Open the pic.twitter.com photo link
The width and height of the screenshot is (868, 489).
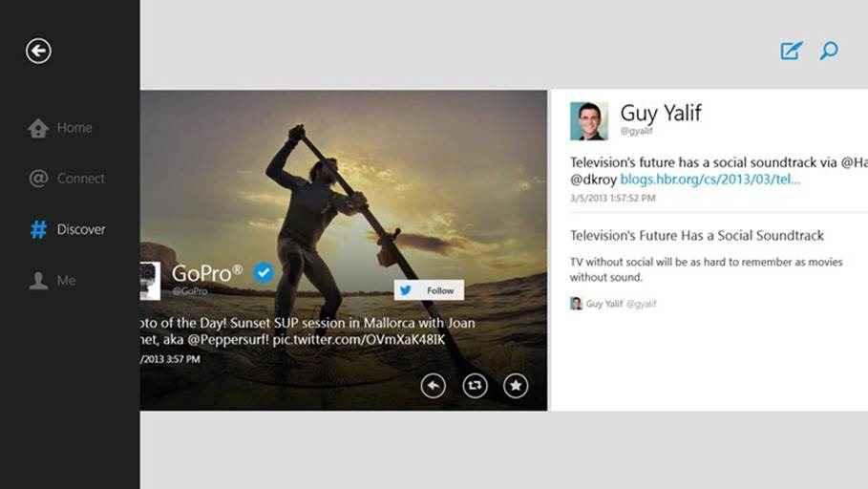pyautogui.click(x=356, y=339)
